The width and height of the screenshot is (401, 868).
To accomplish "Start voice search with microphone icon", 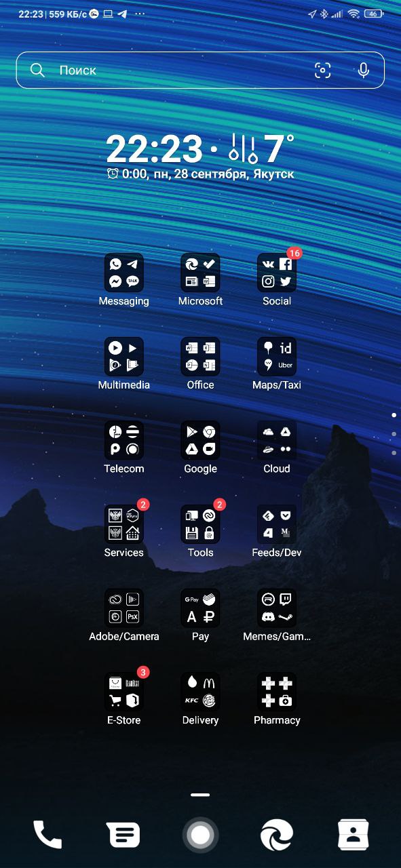I will coord(364,71).
